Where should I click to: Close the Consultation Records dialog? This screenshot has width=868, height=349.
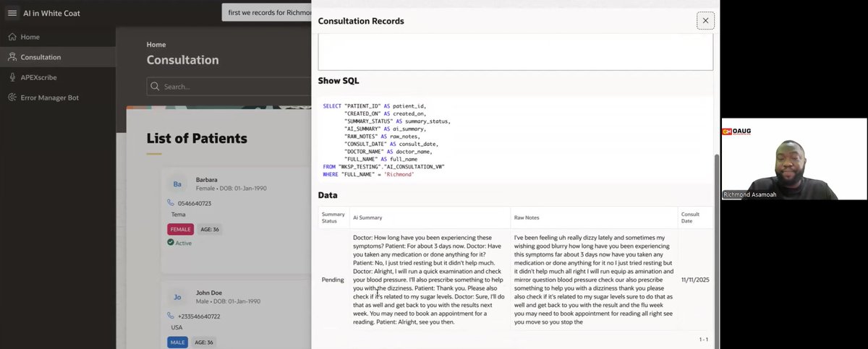(x=705, y=21)
